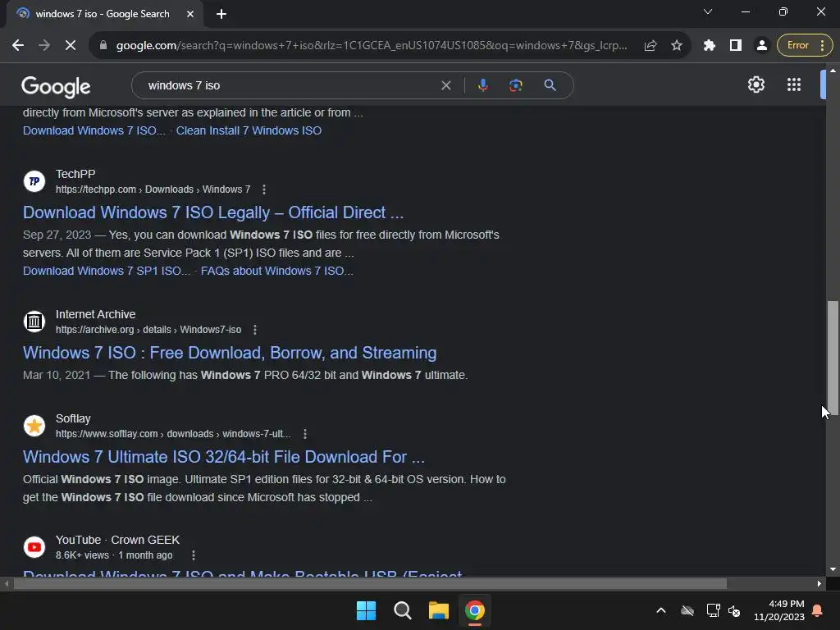Open Chrome extensions puzzle icon

(710, 46)
